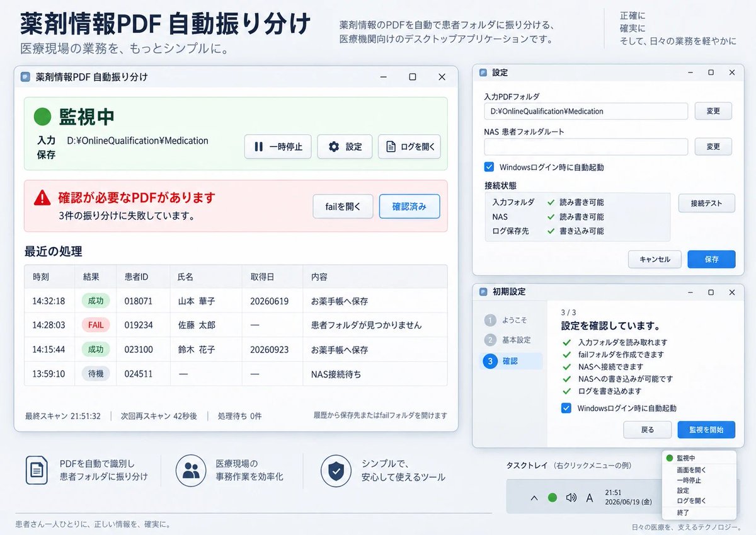Screen dimensions: 756x535
Task: Select step 2 基本設定 in wizard
Action: (x=509, y=340)
